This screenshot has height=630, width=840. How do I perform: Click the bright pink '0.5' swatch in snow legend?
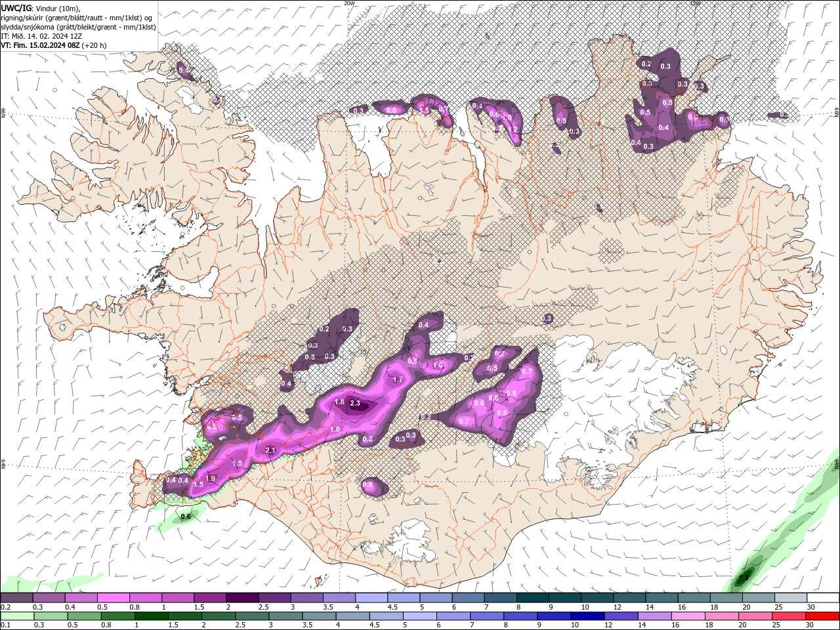[113, 598]
